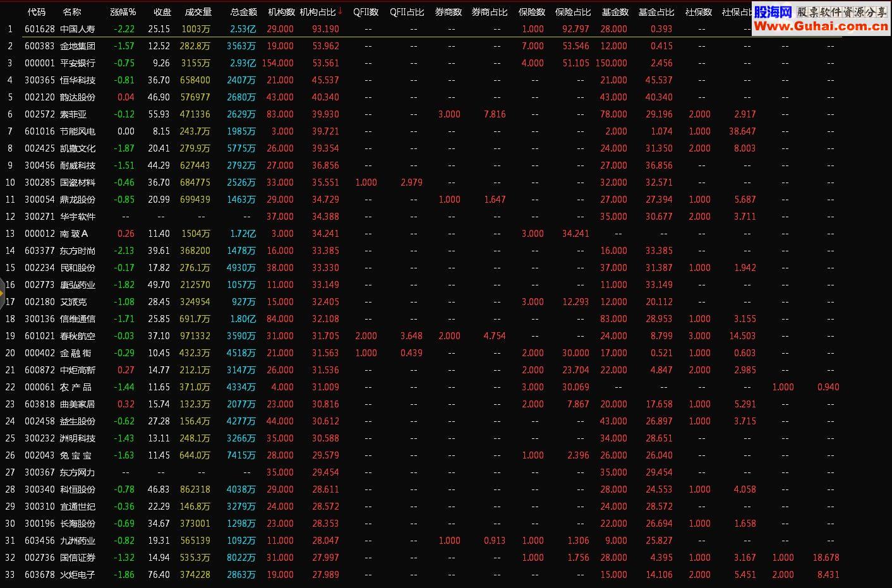The height and width of the screenshot is (588, 892).
Task: Select the 索菲亚 stock name
Action: [x=73, y=114]
